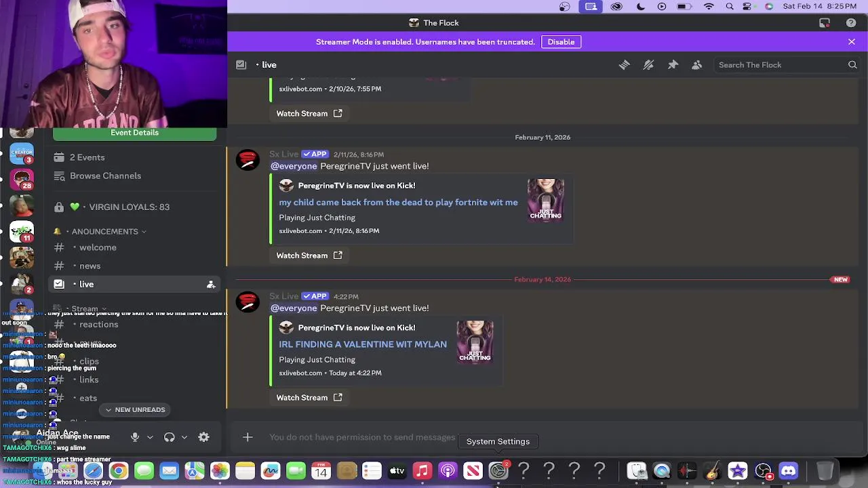868x488 pixels.
Task: Toggle the member list icon
Action: (x=696, y=65)
